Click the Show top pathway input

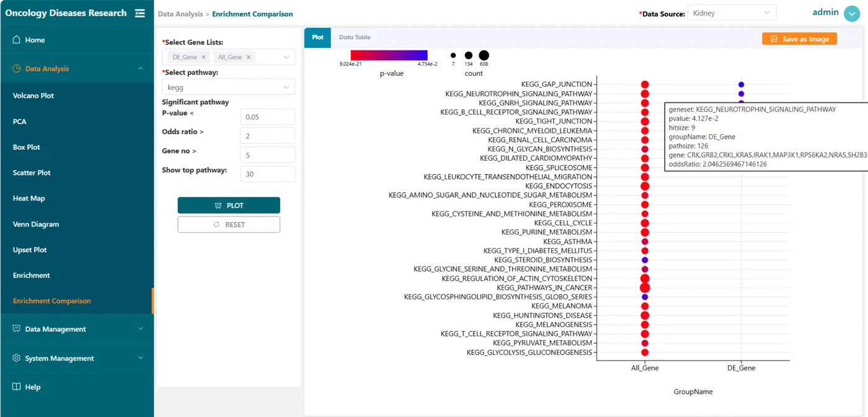(268, 174)
